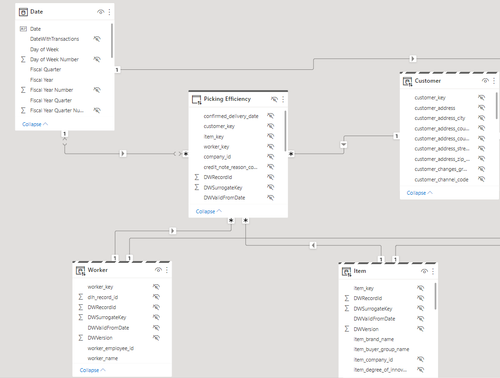
Task: Collapse the Customer table
Action: 420,193
